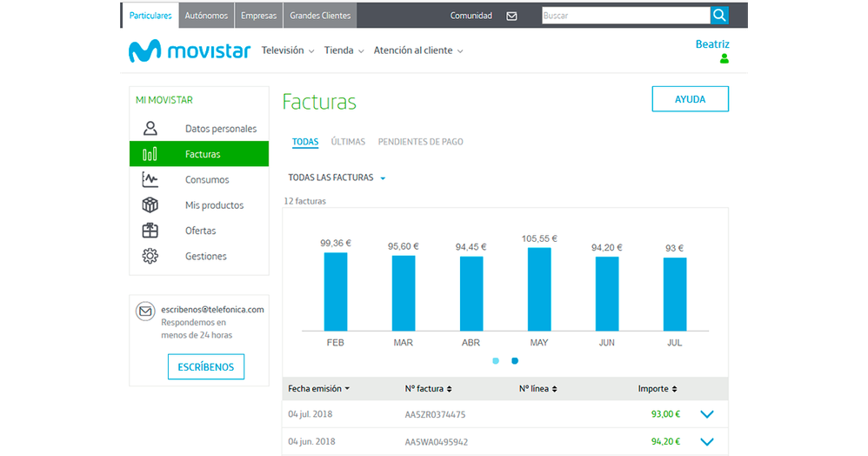This screenshot has height=456, width=868.
Task: Open the Gestiones gear icon
Action: point(150,256)
